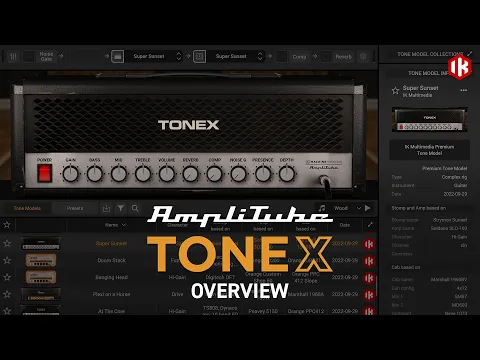Open the Tone Model Collection header
480x360 pixels.
(430, 54)
